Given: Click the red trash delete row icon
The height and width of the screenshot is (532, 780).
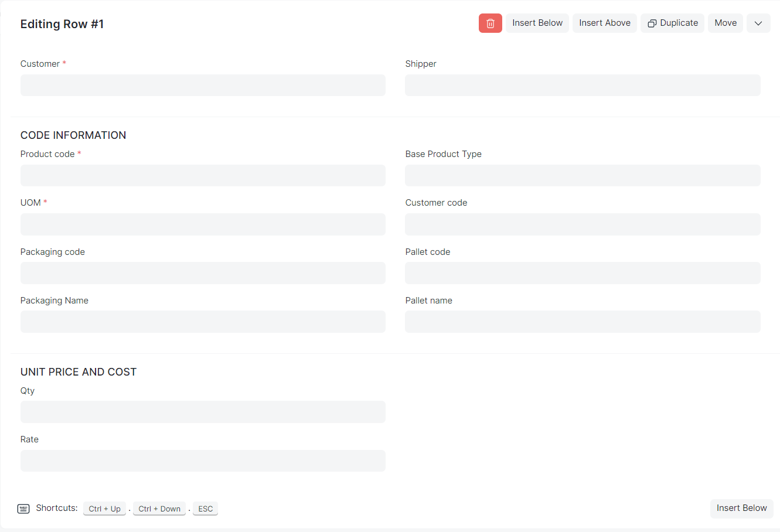Looking at the screenshot, I should (x=490, y=23).
